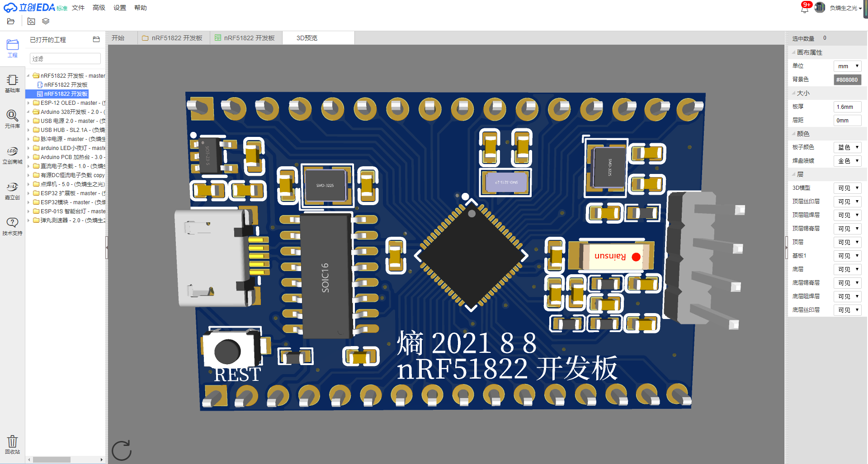Change 顶层 visibility dropdown

tap(847, 242)
